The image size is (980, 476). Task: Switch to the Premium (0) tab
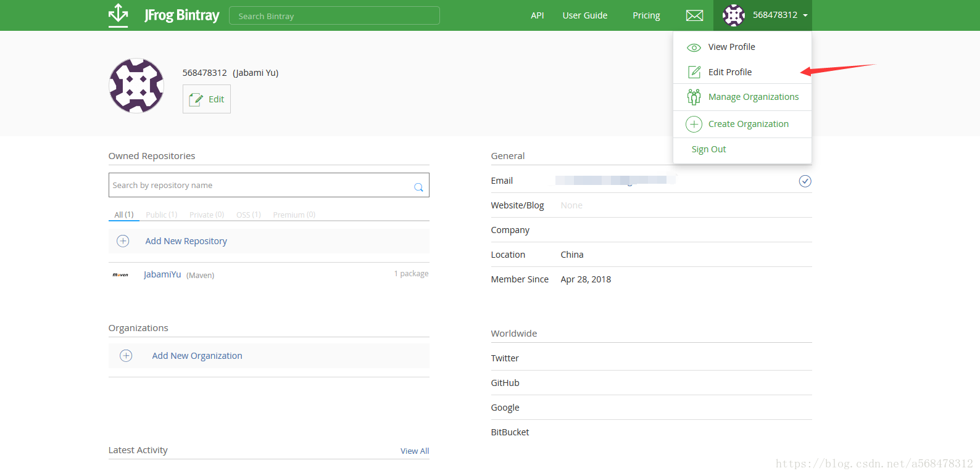[x=294, y=215]
